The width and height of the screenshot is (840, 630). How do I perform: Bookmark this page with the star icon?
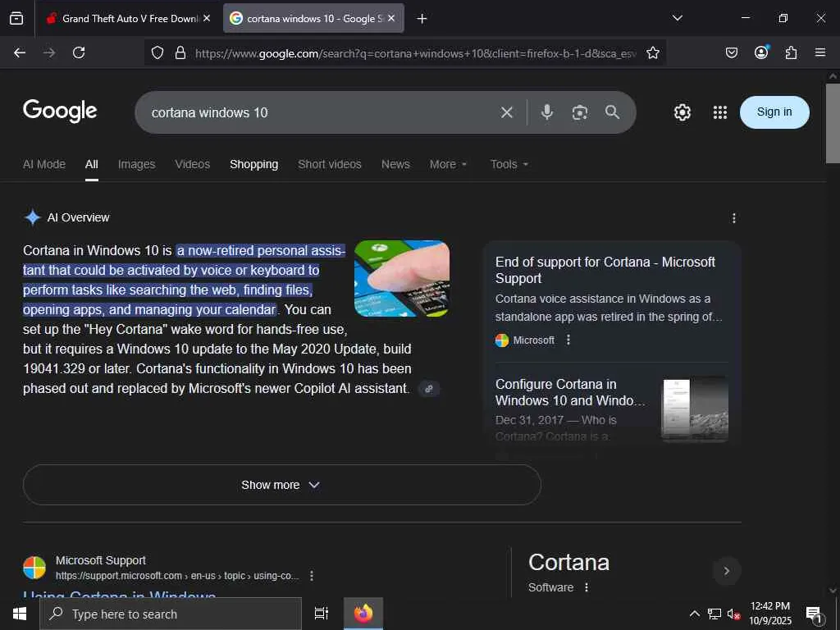652,52
